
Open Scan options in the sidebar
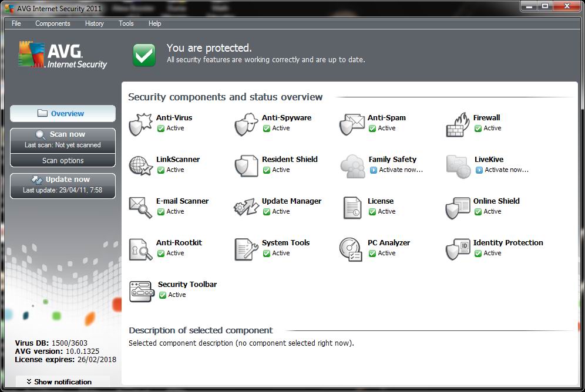[x=63, y=161]
